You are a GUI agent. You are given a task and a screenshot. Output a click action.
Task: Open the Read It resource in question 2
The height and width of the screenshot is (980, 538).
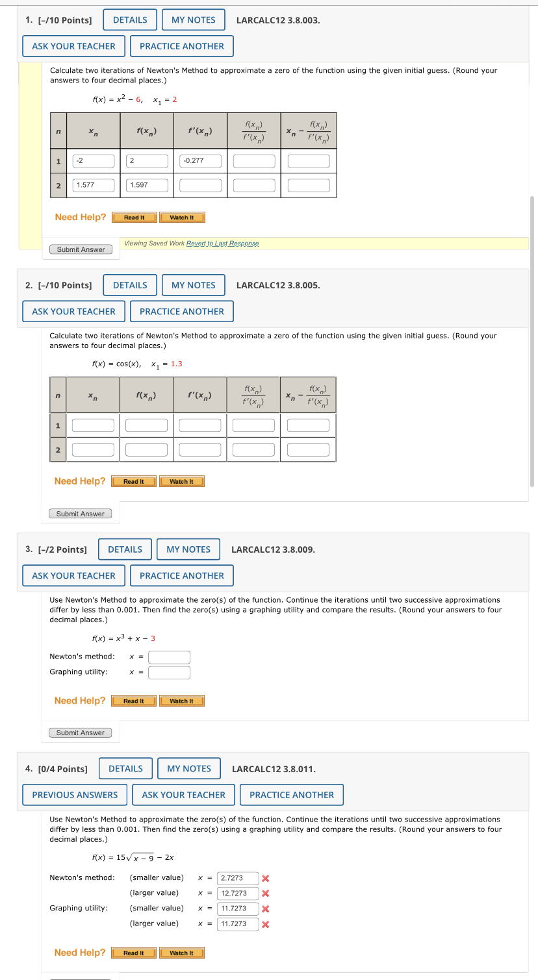pyautogui.click(x=133, y=481)
